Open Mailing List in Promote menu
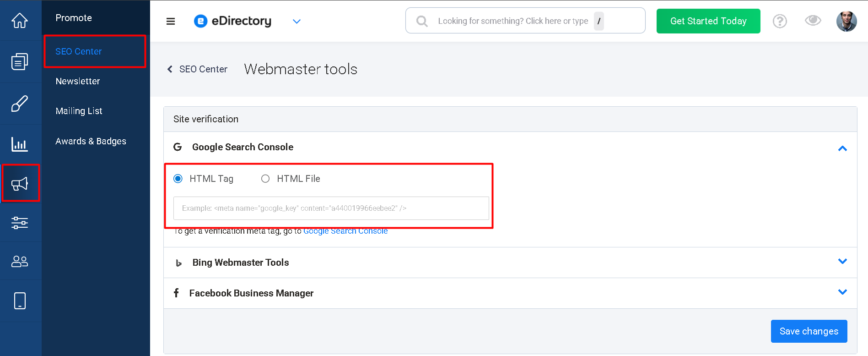Image resolution: width=868 pixels, height=356 pixels. 79,111
